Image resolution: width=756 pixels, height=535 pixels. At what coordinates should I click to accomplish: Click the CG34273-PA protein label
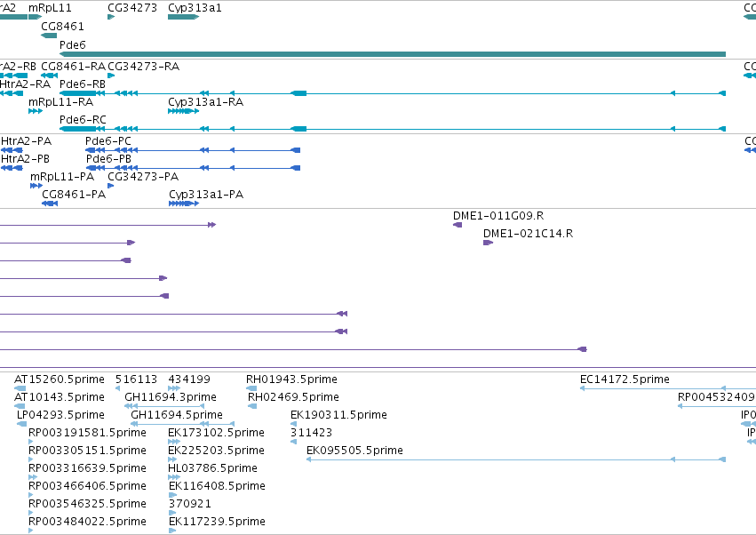pos(143,177)
